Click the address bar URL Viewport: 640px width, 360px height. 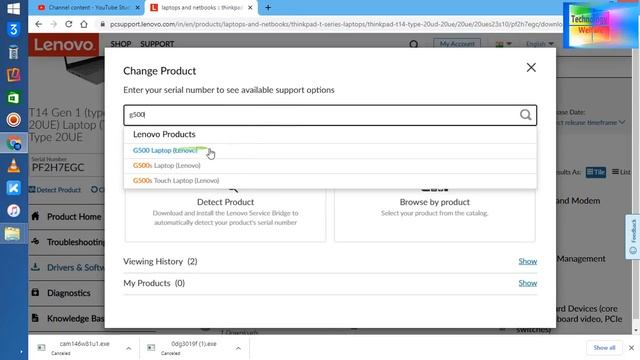(x=335, y=24)
